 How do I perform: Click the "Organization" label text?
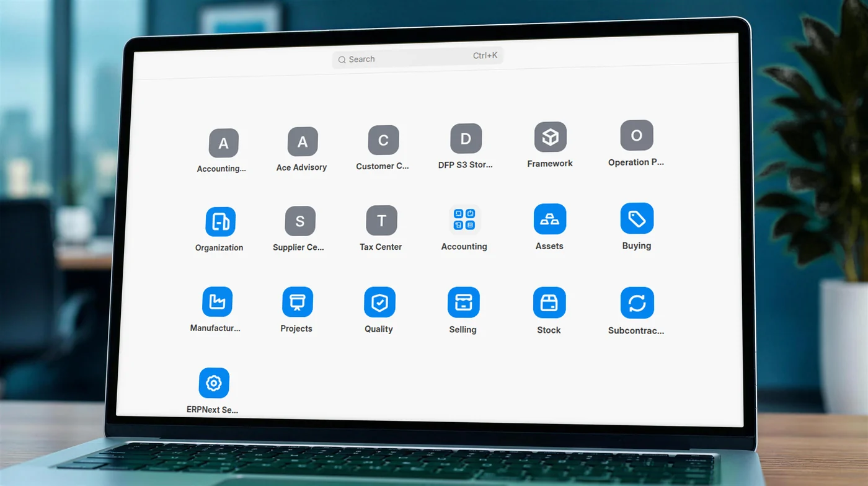click(x=219, y=248)
